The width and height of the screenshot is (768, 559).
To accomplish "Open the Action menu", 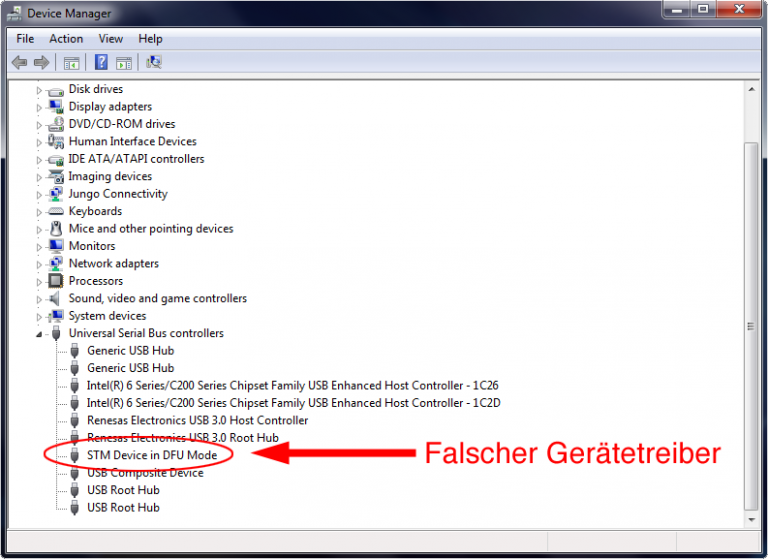I will point(66,39).
